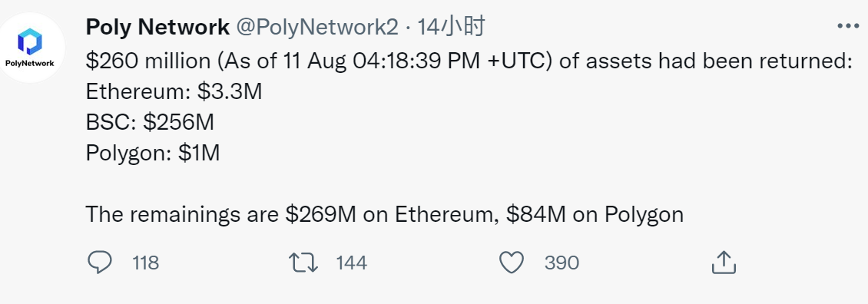Screen dimensions: 868x304
Task: Click the 390 like count
Action: pyautogui.click(x=562, y=263)
